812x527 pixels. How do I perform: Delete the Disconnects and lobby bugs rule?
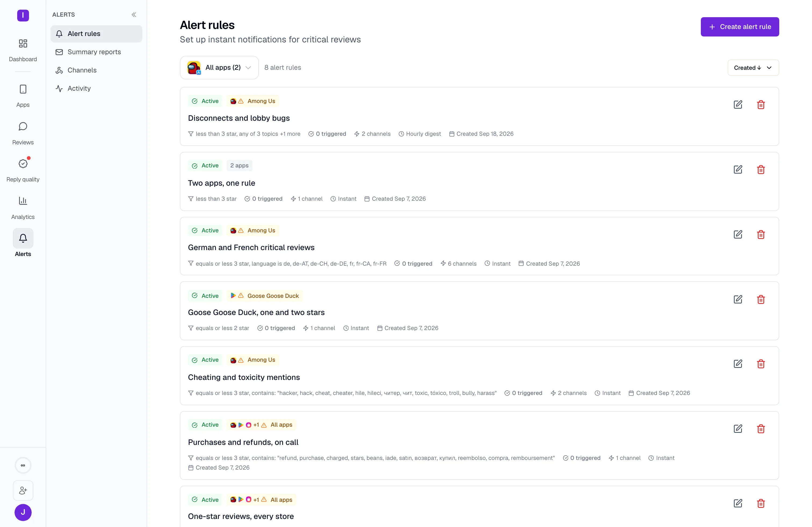(x=761, y=105)
